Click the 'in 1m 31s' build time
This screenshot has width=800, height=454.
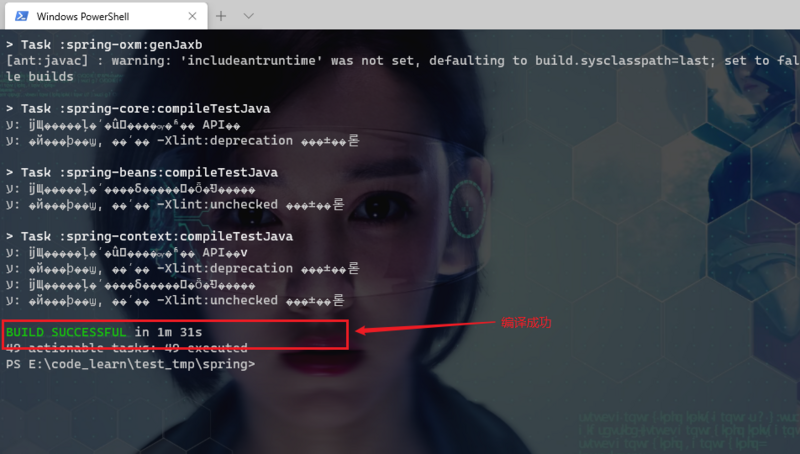coord(168,332)
